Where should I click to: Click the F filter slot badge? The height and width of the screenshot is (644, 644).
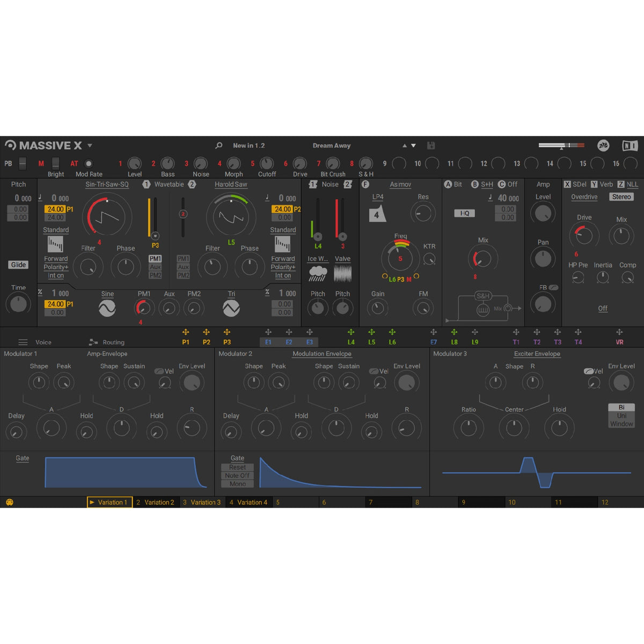[x=365, y=184]
